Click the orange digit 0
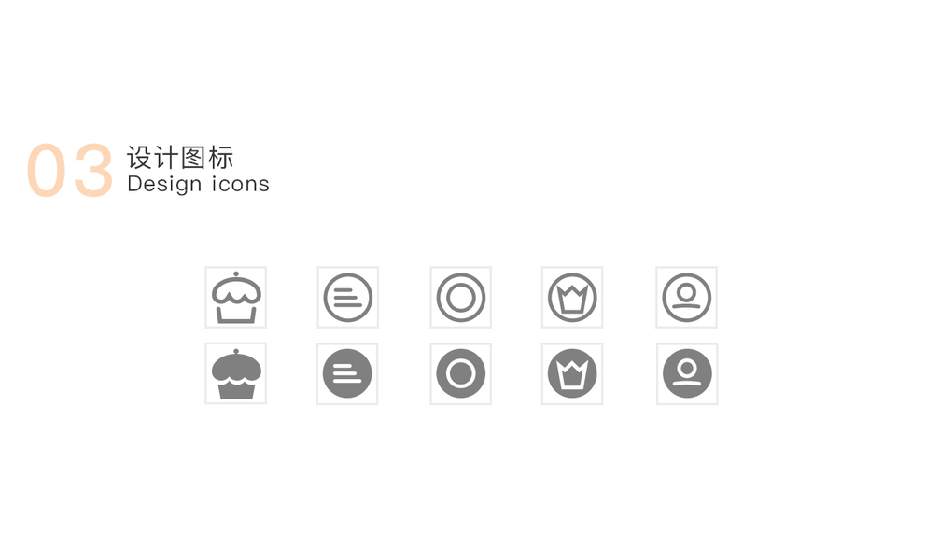The height and width of the screenshot is (560, 926). coord(46,171)
